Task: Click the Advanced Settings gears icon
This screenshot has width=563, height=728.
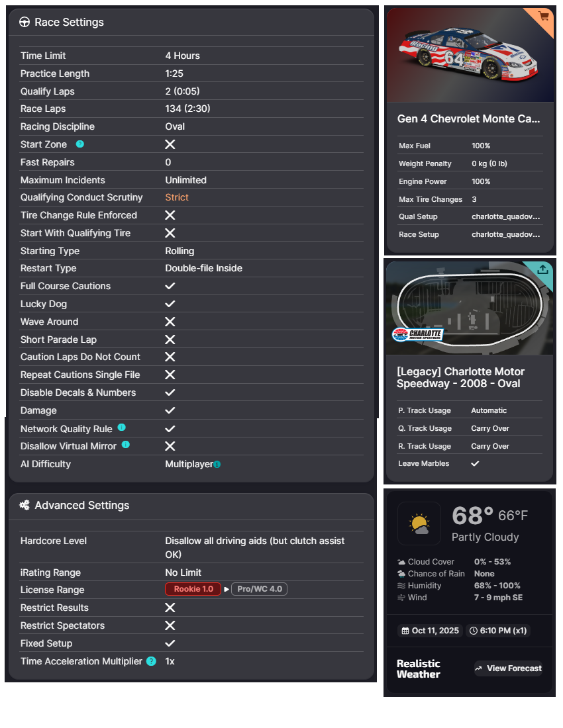Action: pyautogui.click(x=25, y=506)
